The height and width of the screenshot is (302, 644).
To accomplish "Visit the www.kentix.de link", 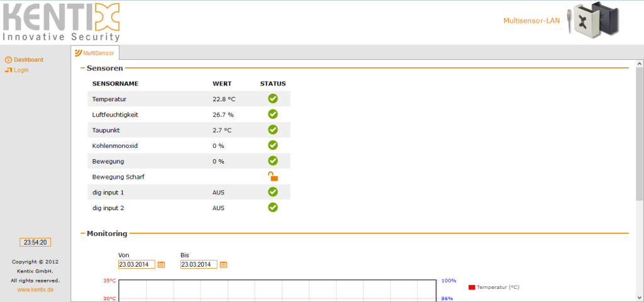I will 35,289.
